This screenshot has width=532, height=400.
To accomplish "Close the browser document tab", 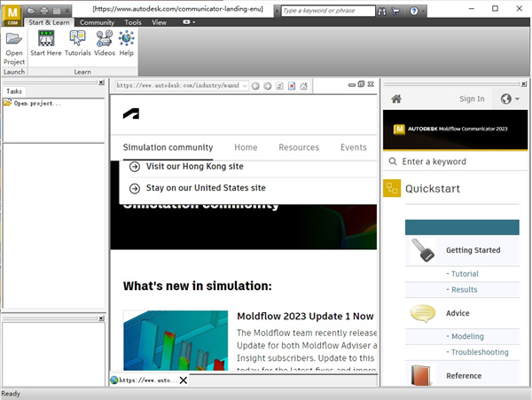I will pos(184,380).
